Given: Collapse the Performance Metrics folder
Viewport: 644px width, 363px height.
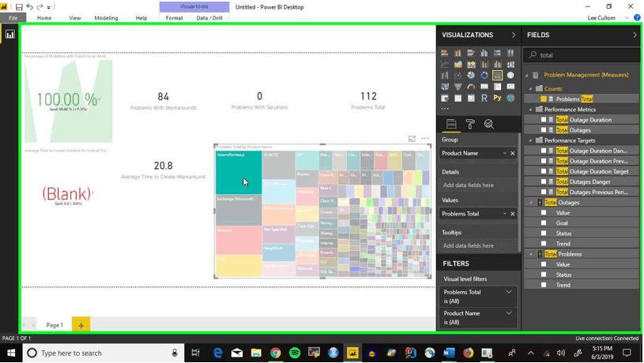Looking at the screenshot, I should pyautogui.click(x=530, y=110).
